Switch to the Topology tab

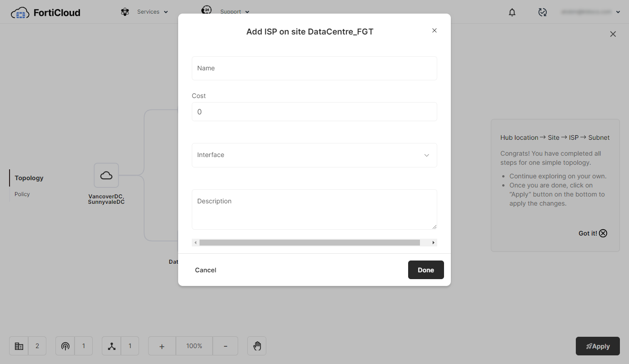tap(29, 177)
